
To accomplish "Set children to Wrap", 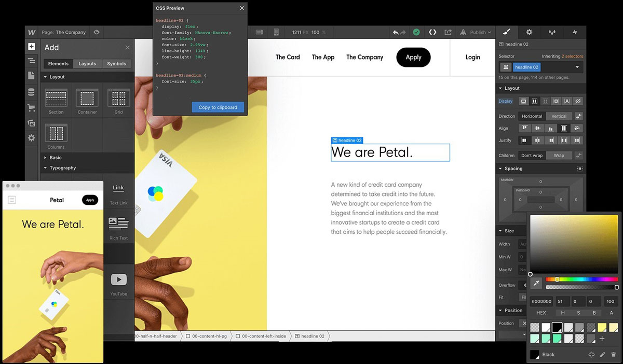I will (x=559, y=156).
